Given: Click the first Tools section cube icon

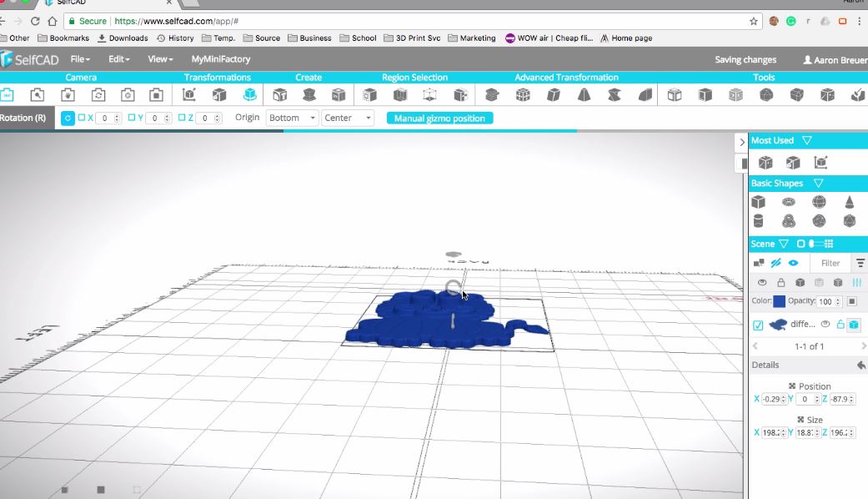Looking at the screenshot, I should click(675, 94).
